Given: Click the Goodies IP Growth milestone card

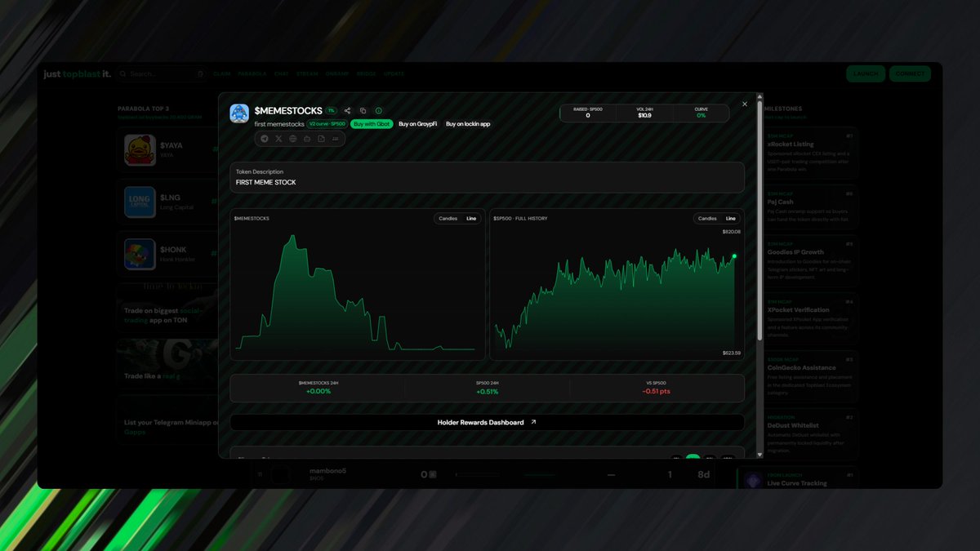Looking at the screenshot, I should [x=811, y=260].
